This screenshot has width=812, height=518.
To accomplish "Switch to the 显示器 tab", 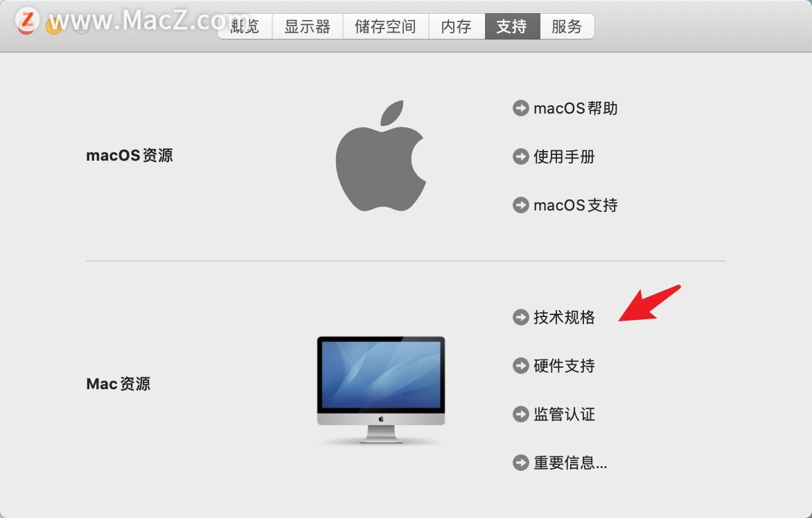I will point(307,26).
